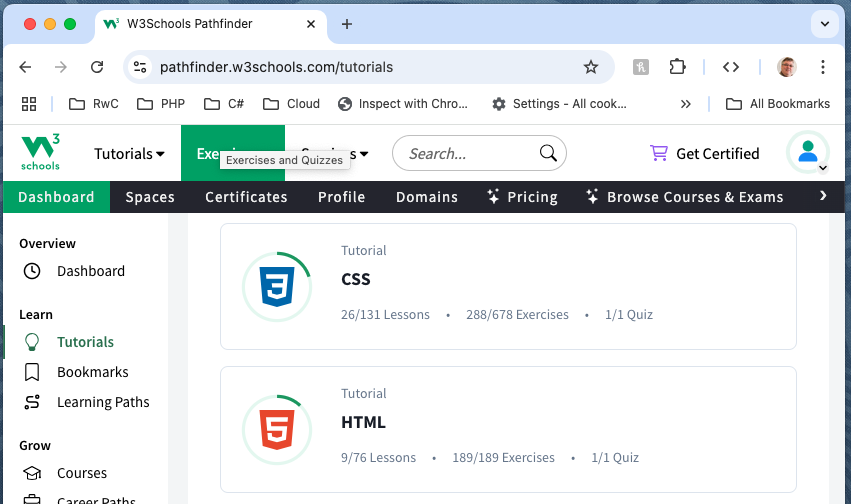Click the Courses graduation cap icon
This screenshot has width=851, height=504.
click(x=32, y=473)
